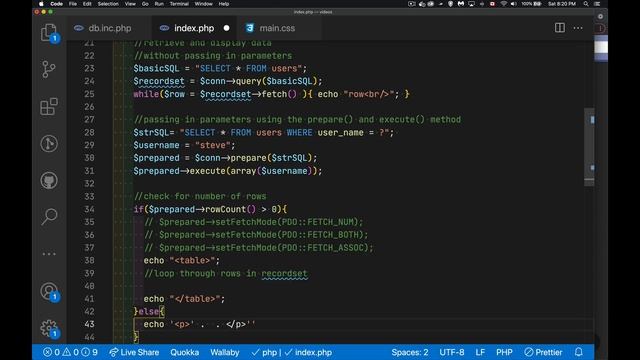Screen dimensions: 640x360
Task: Click '<p>' string on line 43
Action: tap(182, 324)
